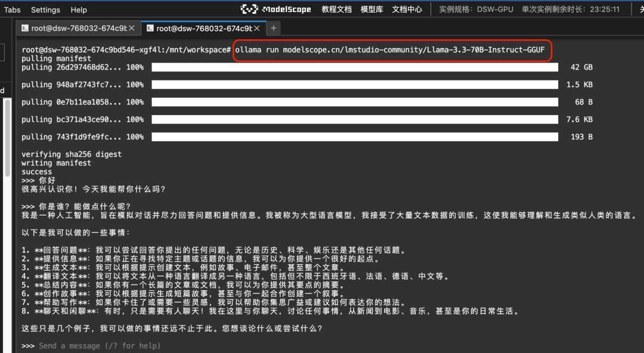644x353 pixels.
Task: Click the '7.6 KB' size value
Action: [580, 120]
